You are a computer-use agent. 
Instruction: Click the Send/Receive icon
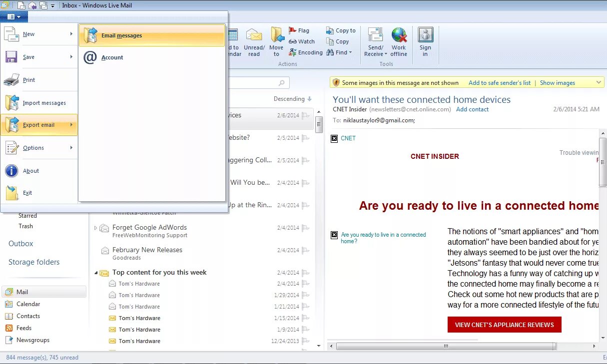375,35
